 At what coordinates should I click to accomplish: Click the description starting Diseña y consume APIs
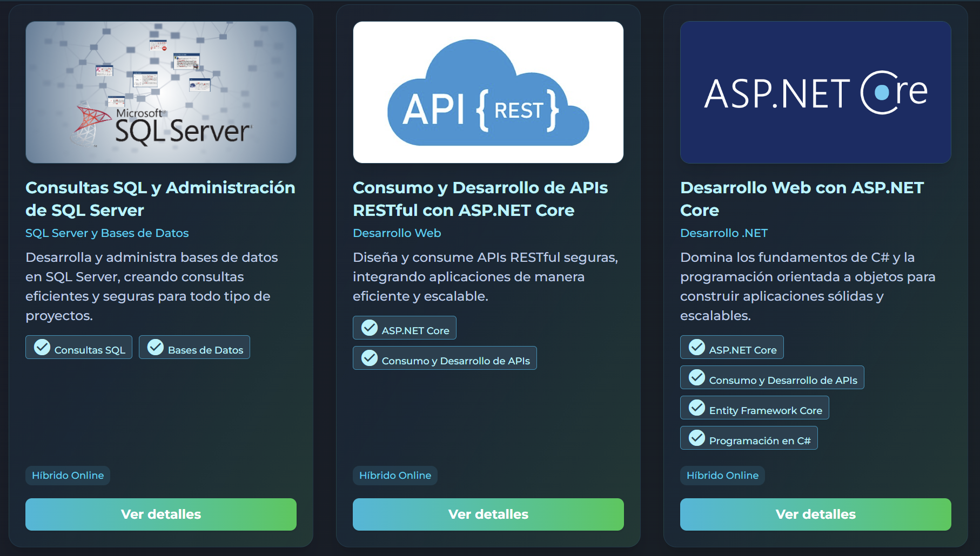[485, 277]
